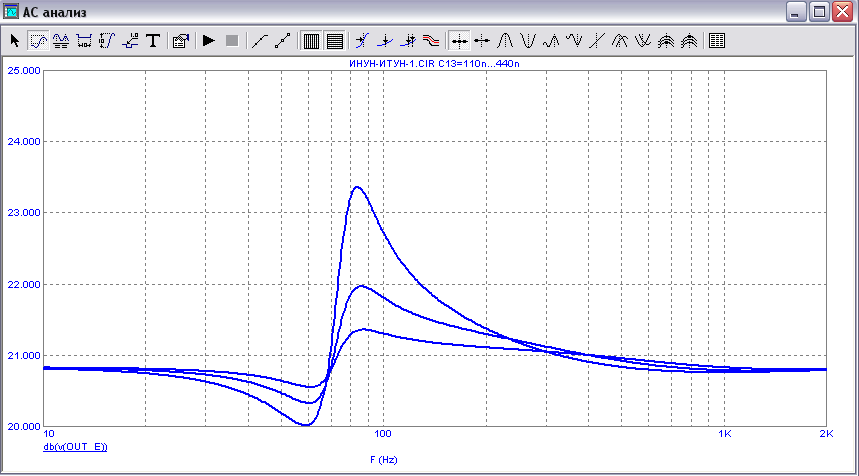Run the analysis with the play arrow

pos(208,41)
